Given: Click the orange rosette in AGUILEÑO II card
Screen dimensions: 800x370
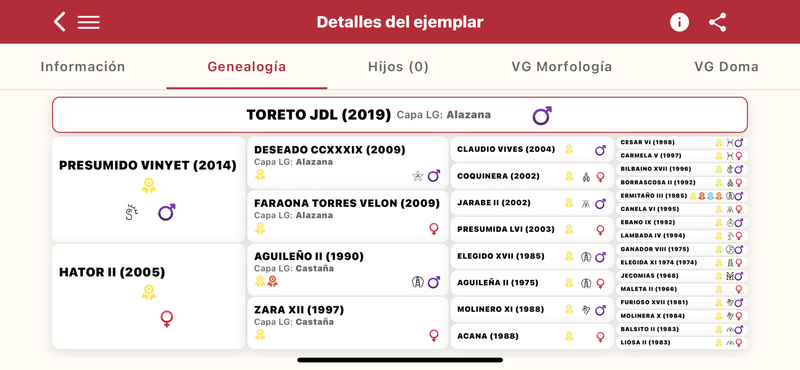Looking at the screenshot, I should click(x=273, y=281).
